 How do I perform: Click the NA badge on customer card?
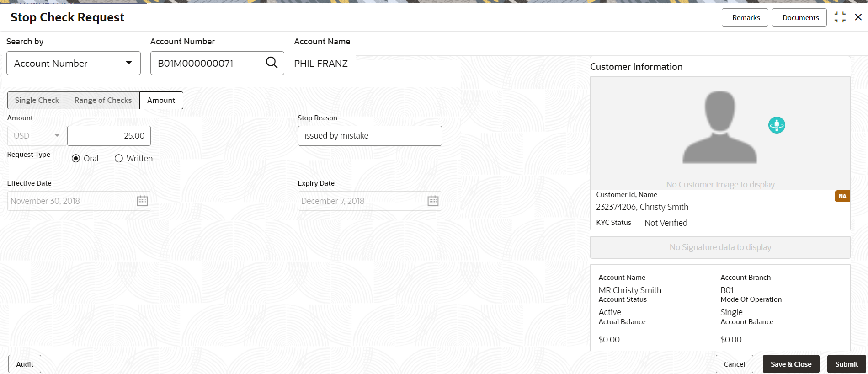(842, 196)
